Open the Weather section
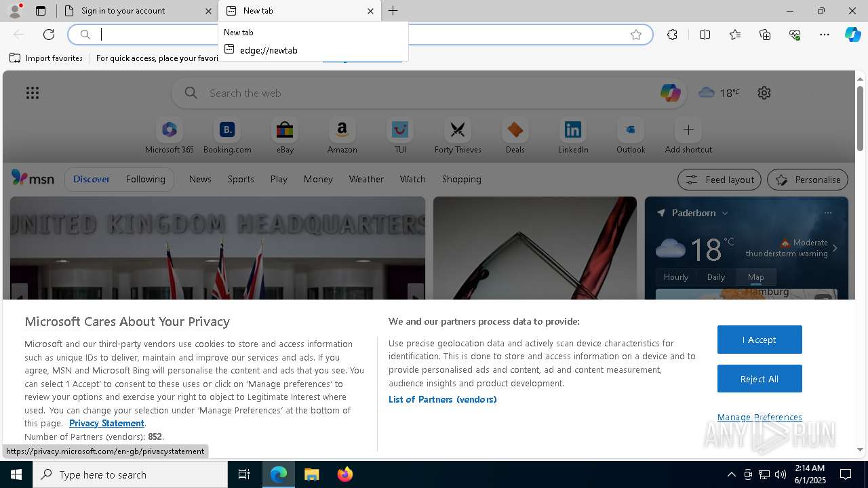 coord(366,179)
